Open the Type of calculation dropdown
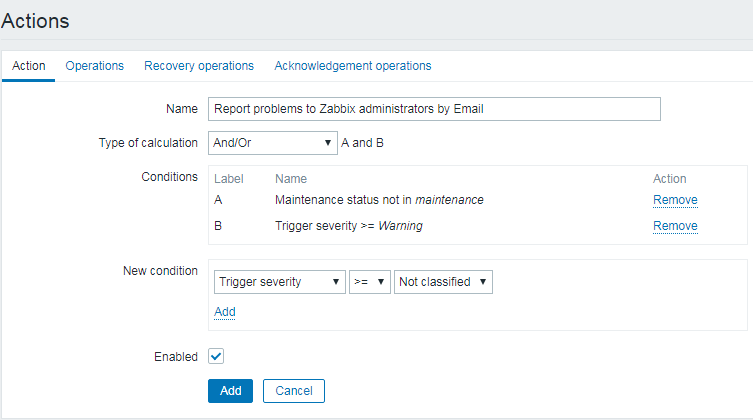This screenshot has width=753, height=420. 272,143
